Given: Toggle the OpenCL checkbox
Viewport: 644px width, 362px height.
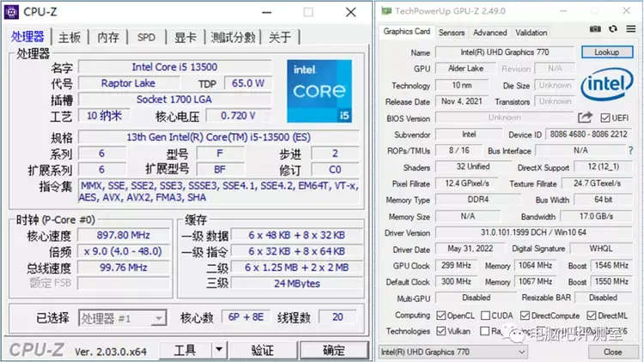Looking at the screenshot, I should [x=441, y=315].
